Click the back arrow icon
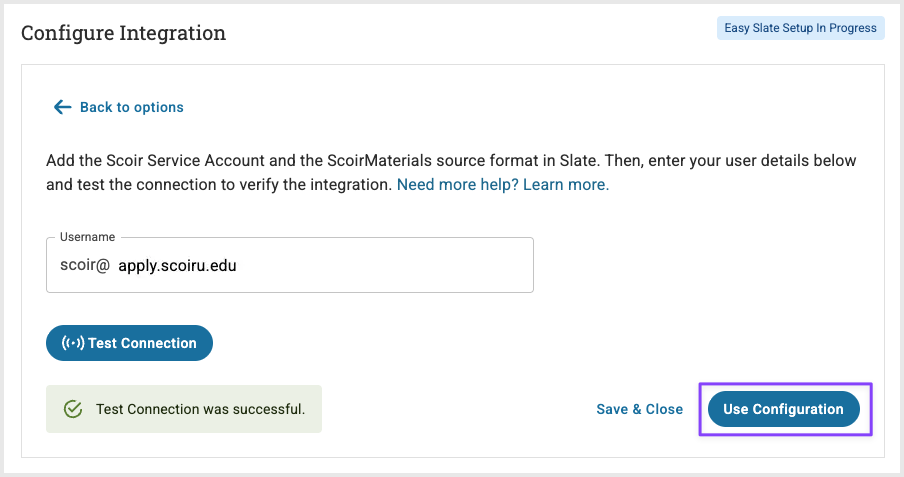The image size is (904, 477). pos(63,107)
